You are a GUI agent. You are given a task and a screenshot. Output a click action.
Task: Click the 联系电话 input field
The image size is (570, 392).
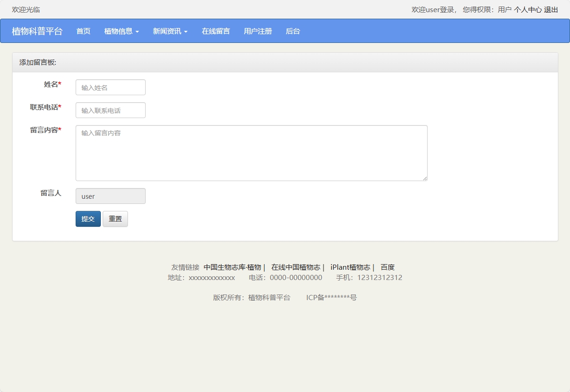(111, 110)
